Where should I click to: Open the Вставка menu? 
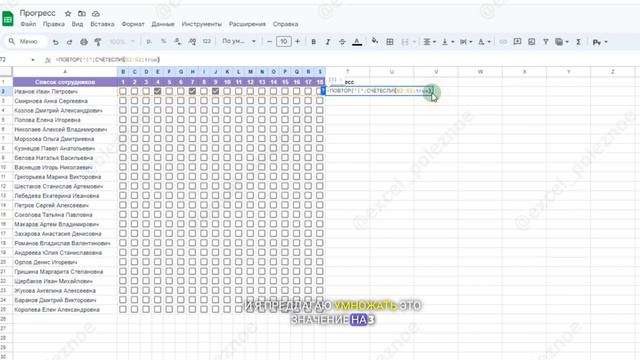coord(102,24)
